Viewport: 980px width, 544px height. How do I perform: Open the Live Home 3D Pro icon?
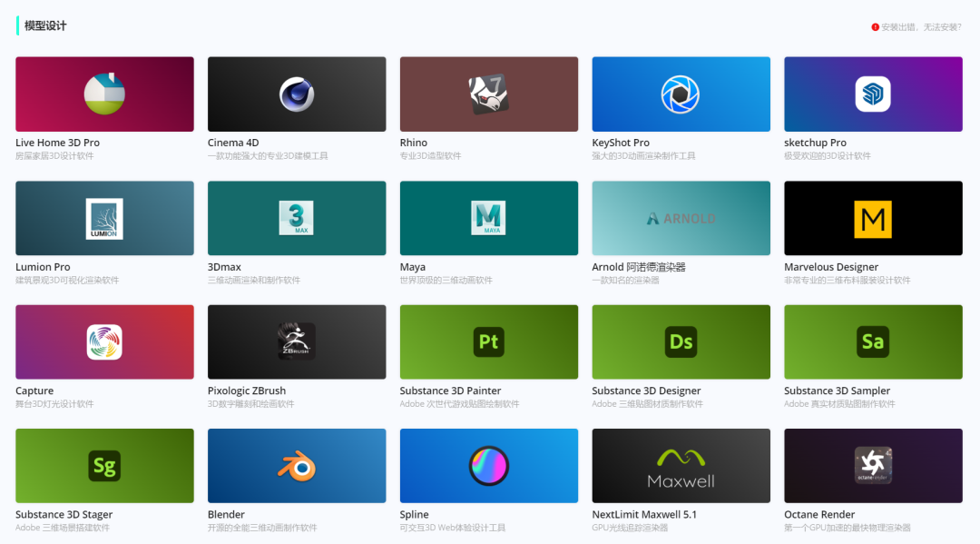(x=104, y=94)
